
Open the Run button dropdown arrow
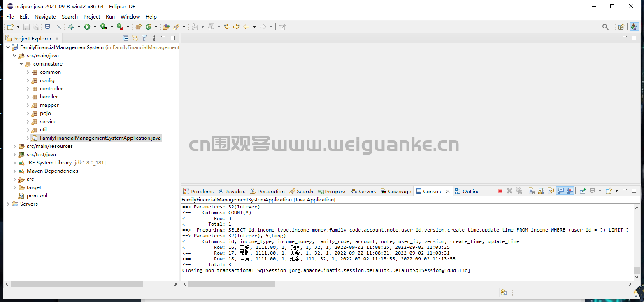pyautogui.click(x=95, y=27)
